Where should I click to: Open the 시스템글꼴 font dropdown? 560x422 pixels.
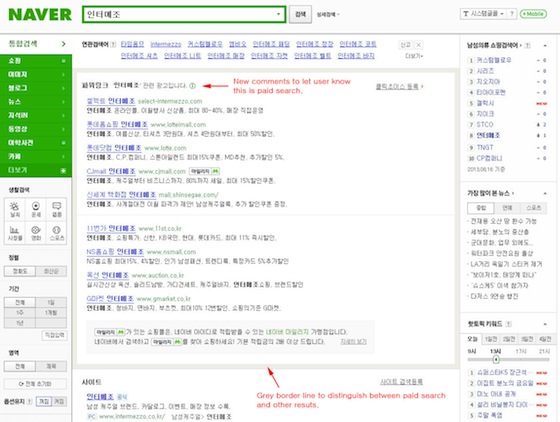click(483, 14)
